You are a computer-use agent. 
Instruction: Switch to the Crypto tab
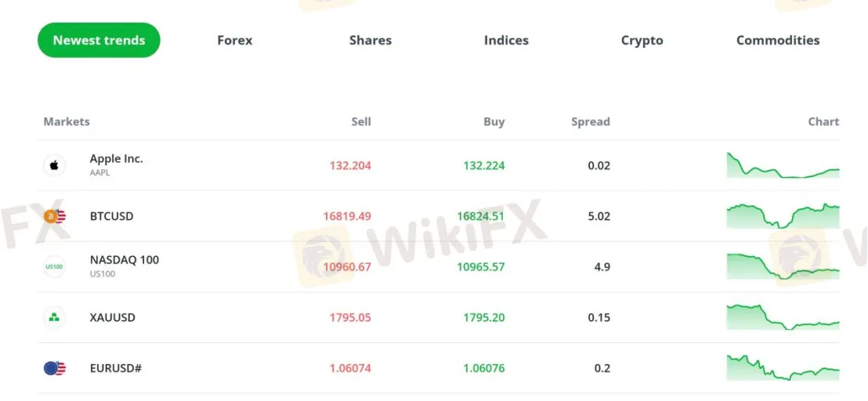(642, 40)
